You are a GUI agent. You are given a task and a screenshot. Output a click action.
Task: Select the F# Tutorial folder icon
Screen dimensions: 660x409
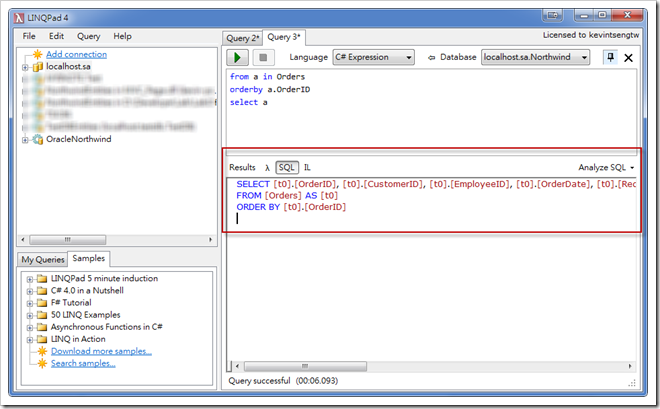(42, 303)
